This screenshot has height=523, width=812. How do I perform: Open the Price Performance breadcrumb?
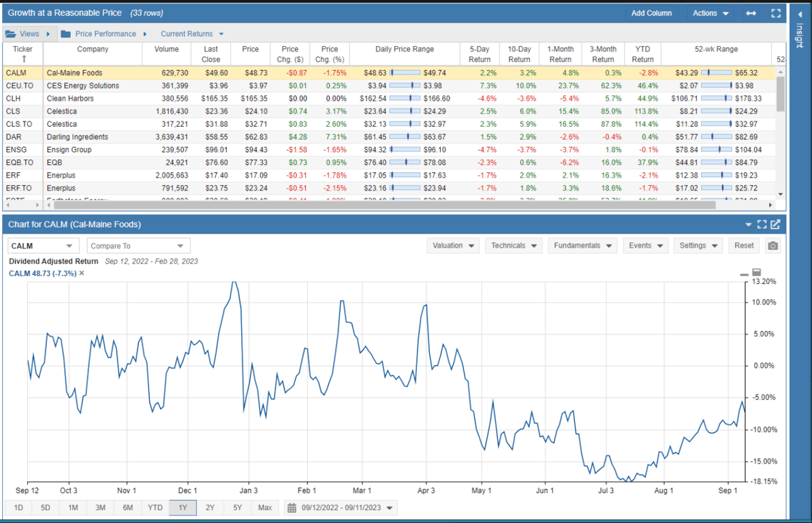coord(106,34)
